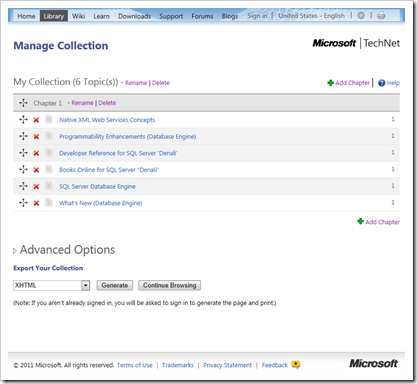Image resolution: width=417 pixels, height=384 pixels.
Task: Open SQL Server Database Engine topic
Action: [97, 187]
